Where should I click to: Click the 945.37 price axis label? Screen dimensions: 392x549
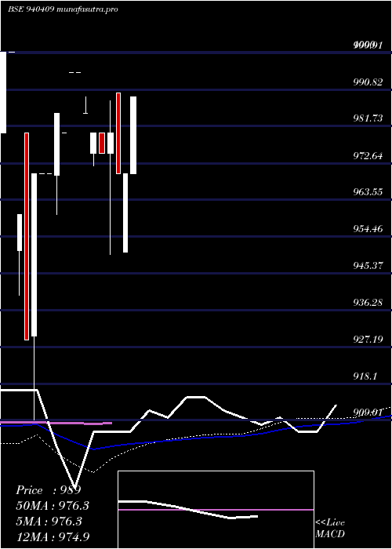point(367,265)
